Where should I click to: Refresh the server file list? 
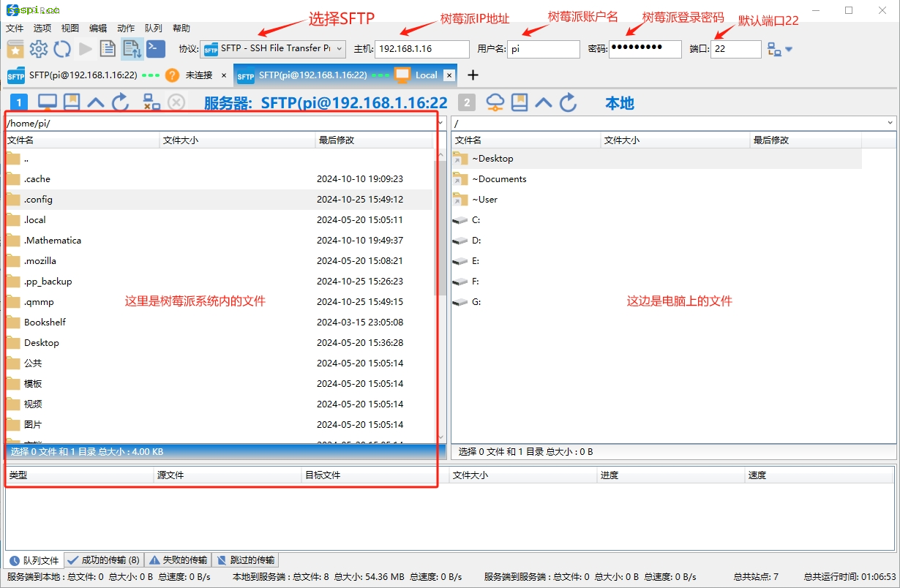[119, 102]
